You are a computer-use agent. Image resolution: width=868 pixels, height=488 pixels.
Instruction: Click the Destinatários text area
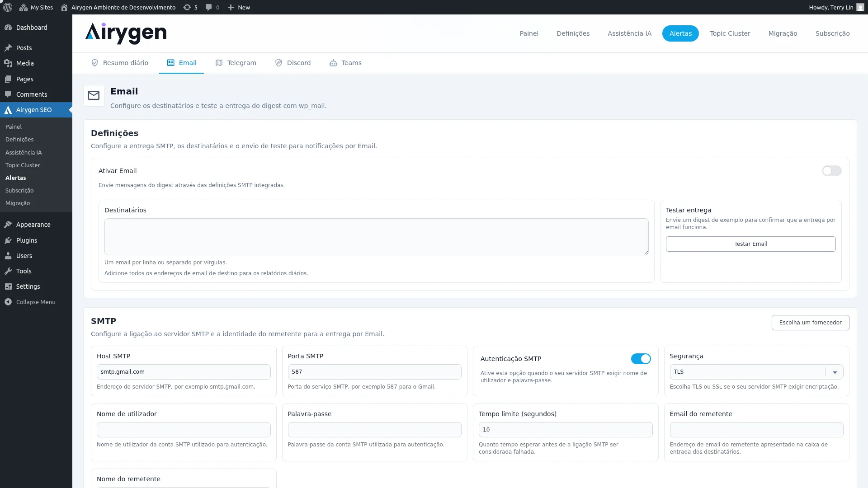(x=376, y=237)
